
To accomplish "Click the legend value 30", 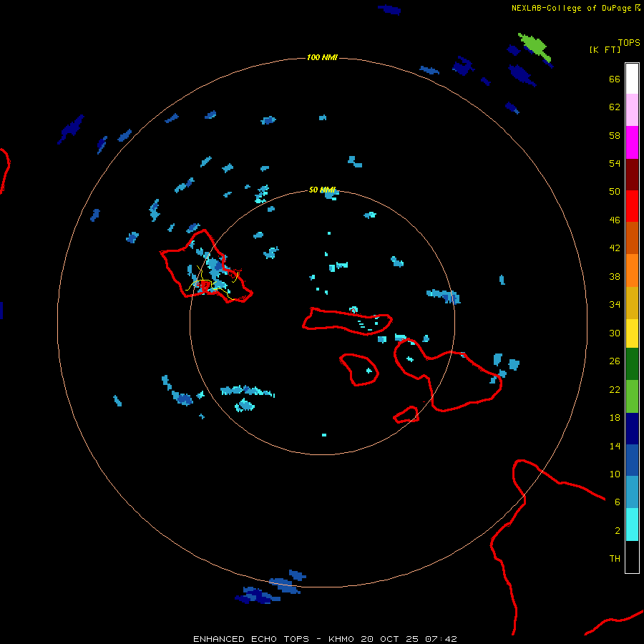I will 615,333.
